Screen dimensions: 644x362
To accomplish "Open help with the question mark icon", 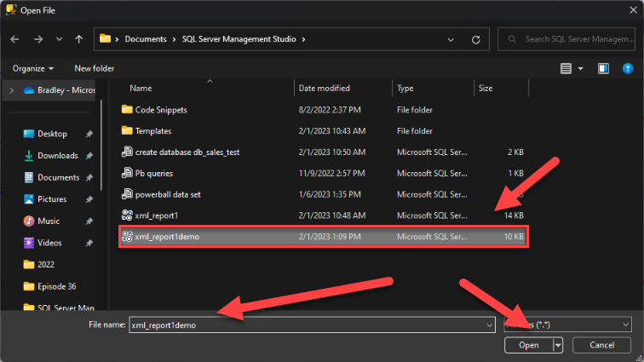I will point(628,69).
